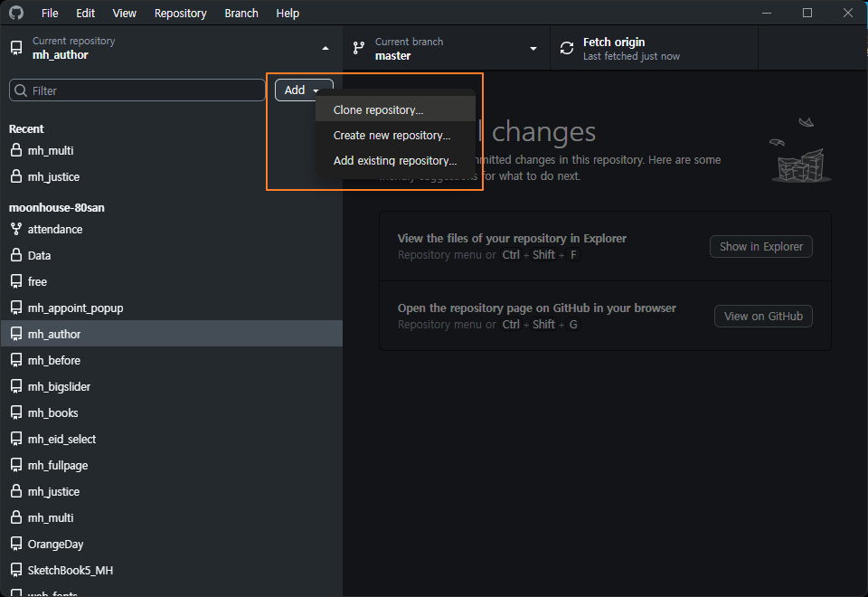Image resolution: width=868 pixels, height=597 pixels.
Task: Select mh_justice in moonhouse-80san list
Action: 171,491
